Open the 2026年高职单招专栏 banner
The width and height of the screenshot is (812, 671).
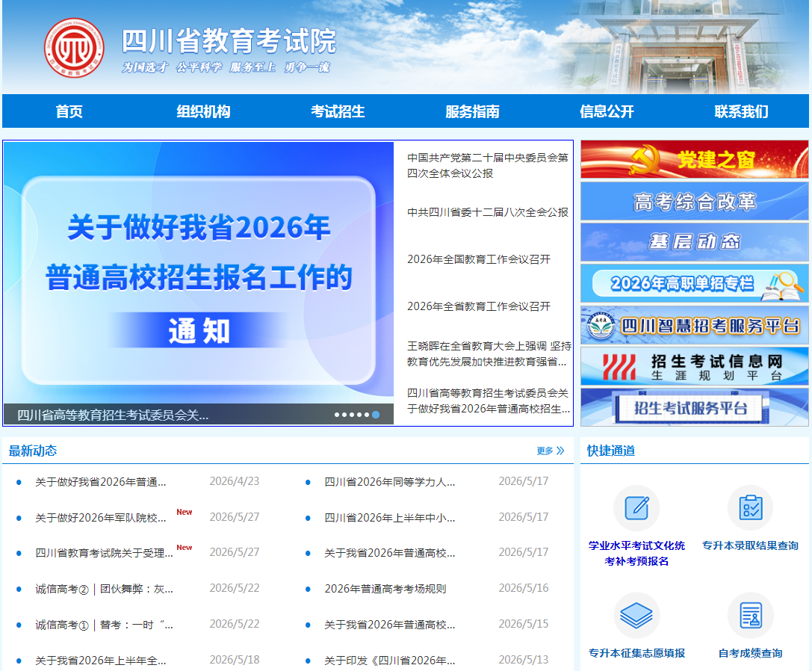(x=695, y=283)
